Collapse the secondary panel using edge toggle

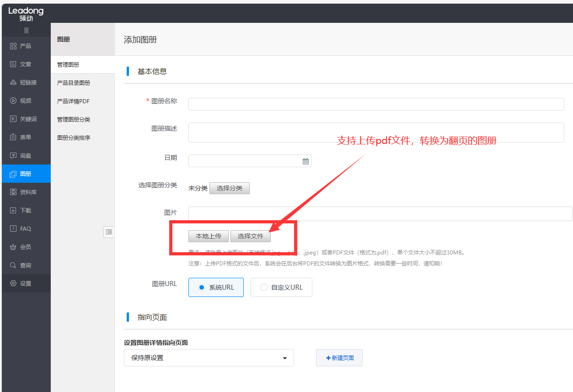[109, 232]
